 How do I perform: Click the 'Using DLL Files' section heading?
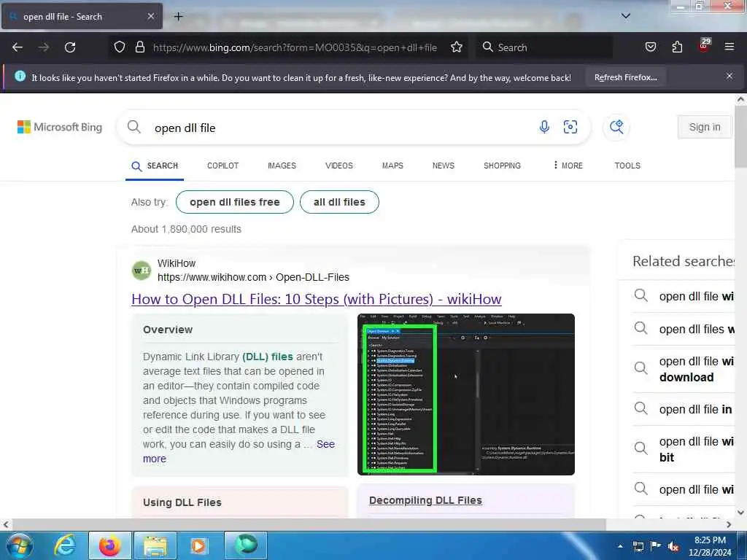(x=182, y=502)
